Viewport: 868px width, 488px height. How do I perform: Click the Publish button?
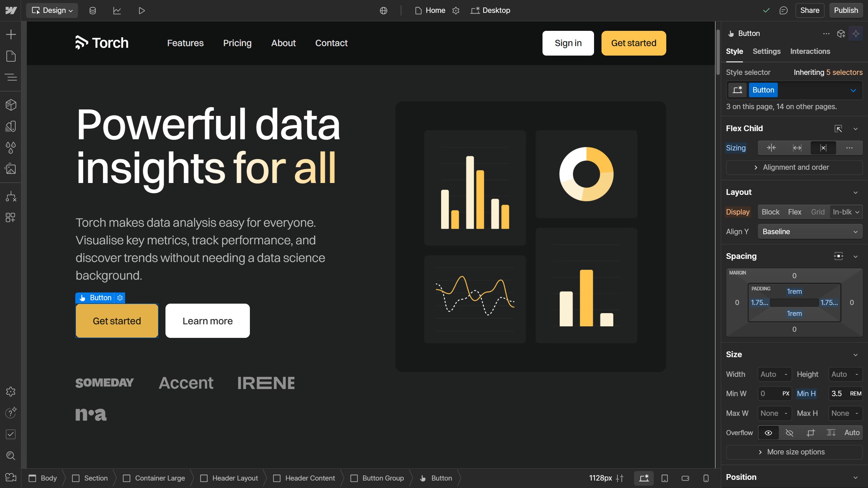(846, 11)
